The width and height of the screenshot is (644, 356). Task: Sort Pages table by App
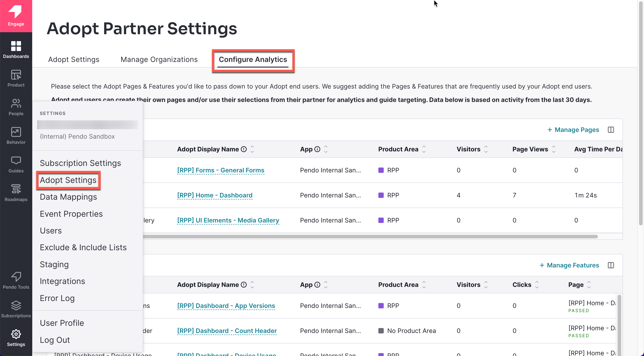click(x=326, y=149)
